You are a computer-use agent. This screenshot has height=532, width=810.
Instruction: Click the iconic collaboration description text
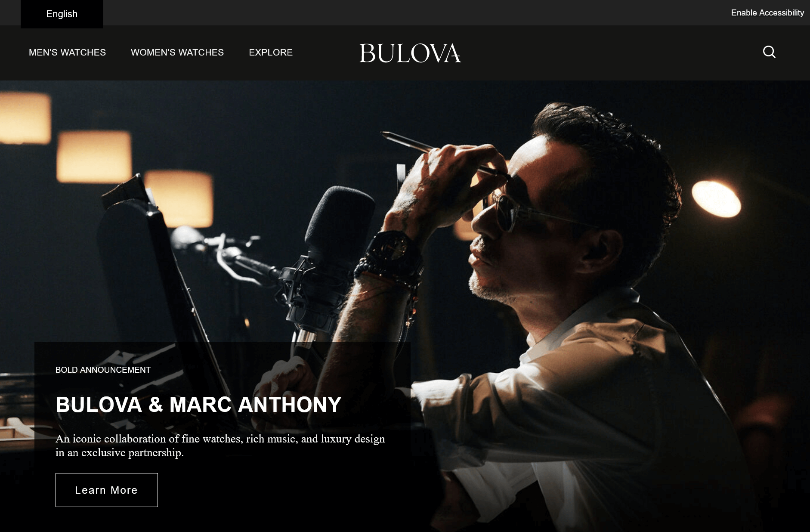tap(220, 445)
